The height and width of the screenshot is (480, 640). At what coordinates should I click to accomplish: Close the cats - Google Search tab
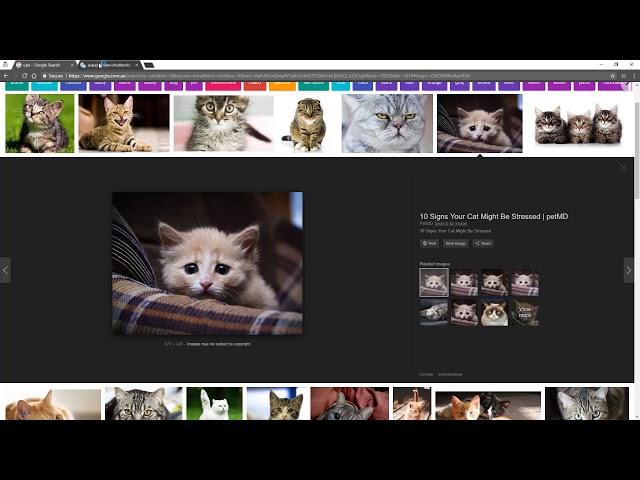point(73,65)
